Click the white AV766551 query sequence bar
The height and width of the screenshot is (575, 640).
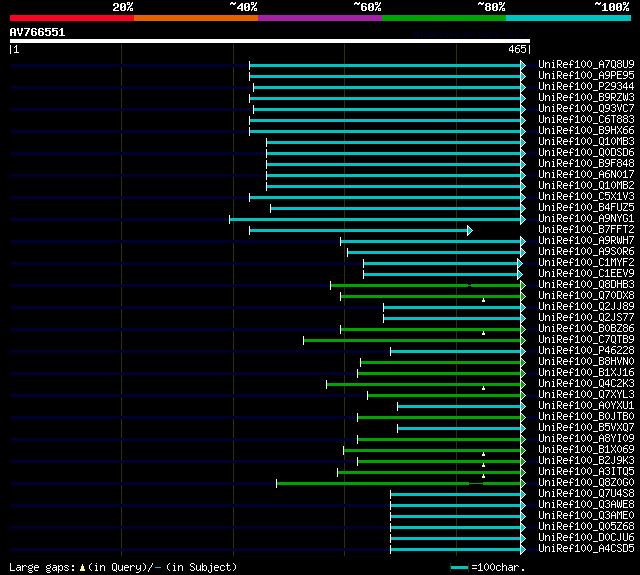(x=270, y=41)
